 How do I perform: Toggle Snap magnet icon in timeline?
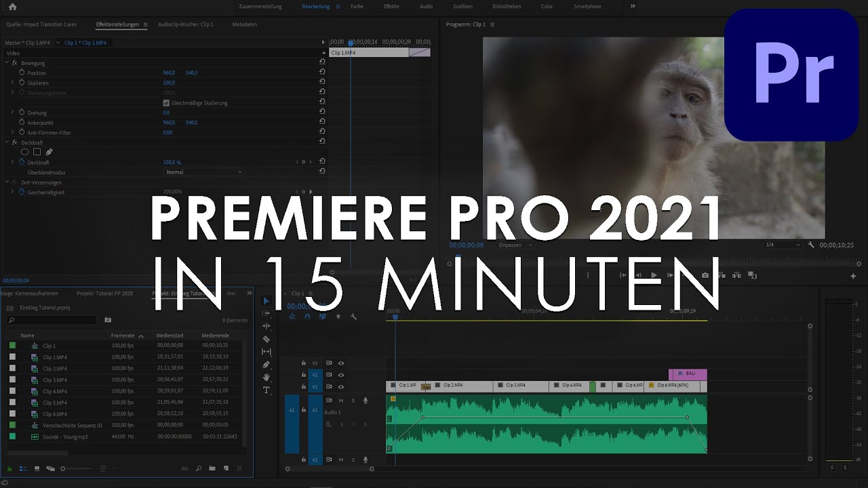tap(307, 317)
